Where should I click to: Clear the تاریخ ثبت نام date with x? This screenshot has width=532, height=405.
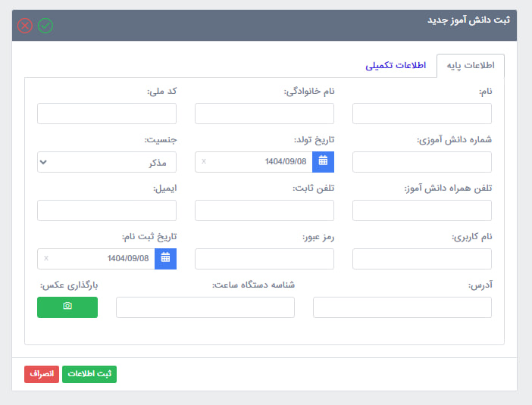(x=45, y=258)
